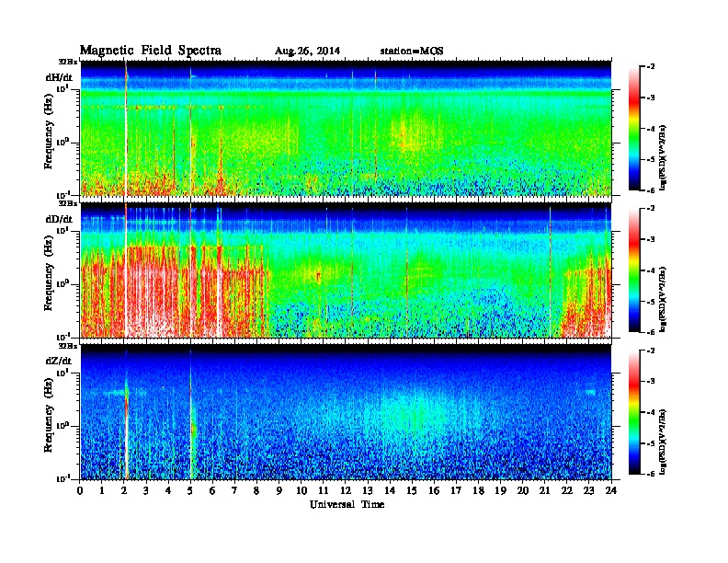Viewport: 728px width, 563px height.
Task: Click the "Magnetic Field Spectra" title
Action: (151, 51)
